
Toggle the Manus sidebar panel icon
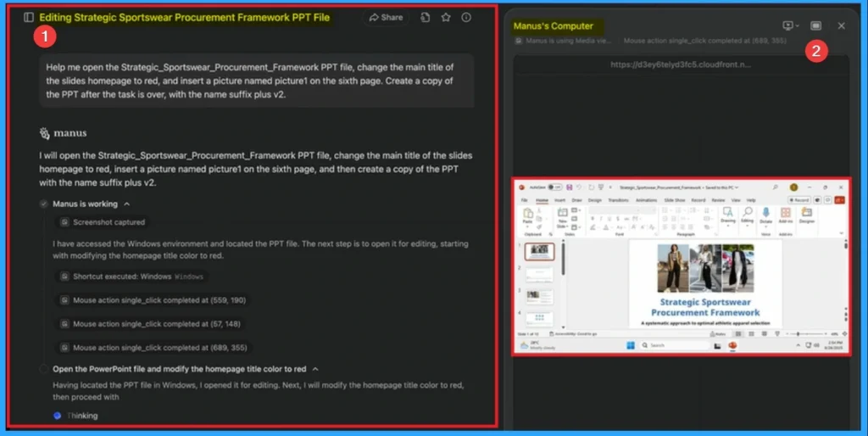(29, 17)
